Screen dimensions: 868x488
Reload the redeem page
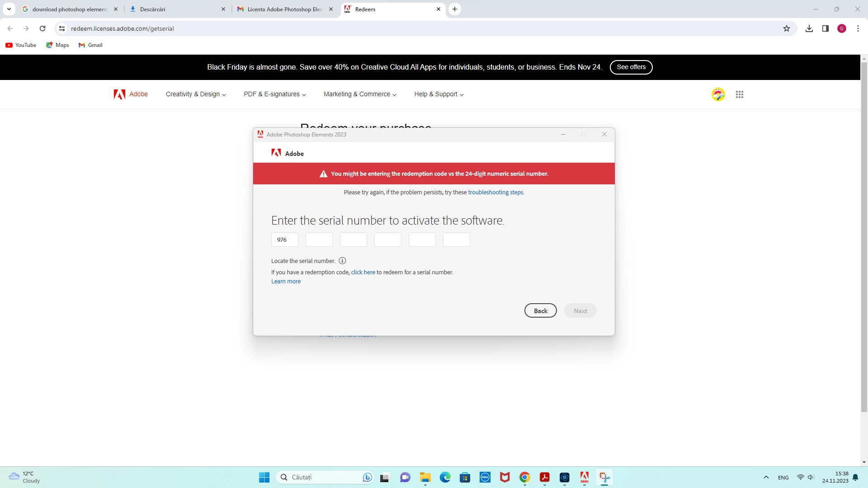pyautogui.click(x=42, y=28)
